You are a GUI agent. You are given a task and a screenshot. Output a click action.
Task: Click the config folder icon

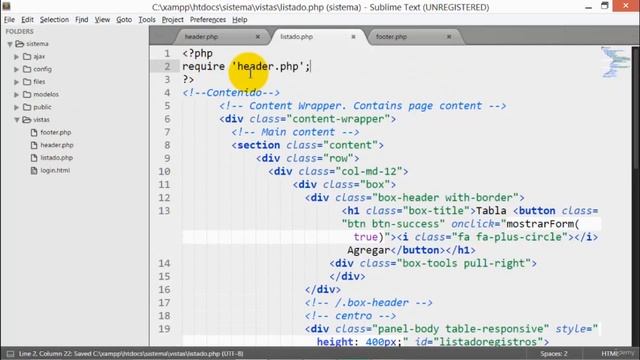click(x=27, y=69)
